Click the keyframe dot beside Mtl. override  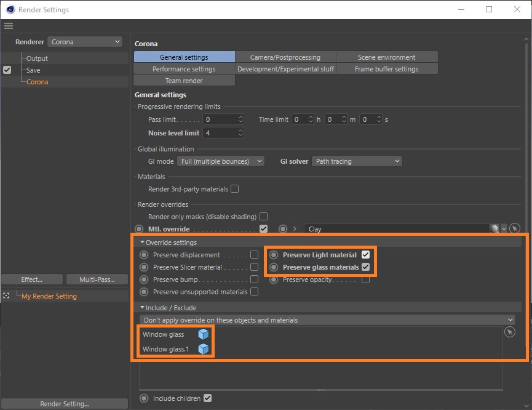(x=139, y=229)
